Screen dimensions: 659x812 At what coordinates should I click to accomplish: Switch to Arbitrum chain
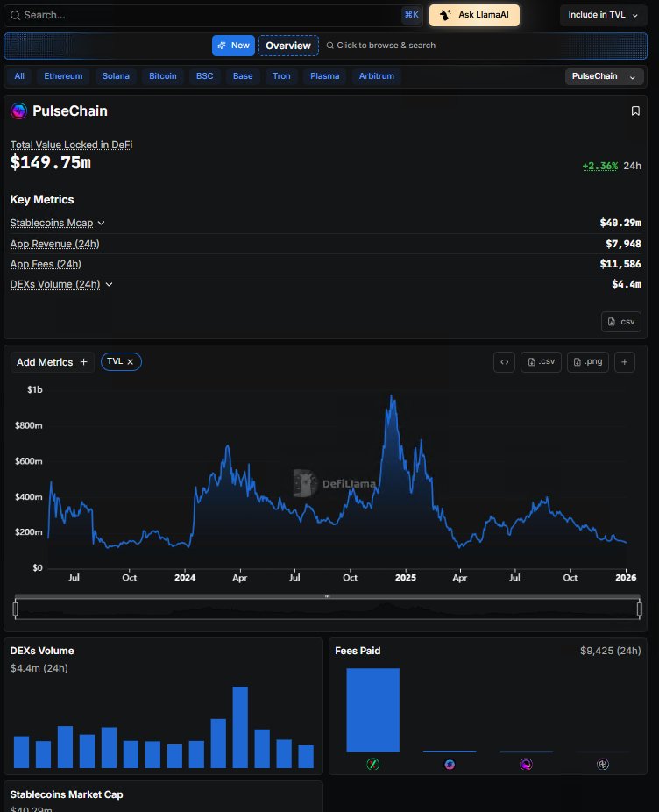click(x=376, y=76)
